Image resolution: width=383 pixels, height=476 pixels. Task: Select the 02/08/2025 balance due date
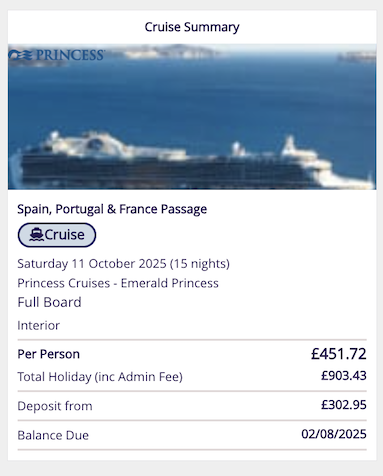point(334,434)
